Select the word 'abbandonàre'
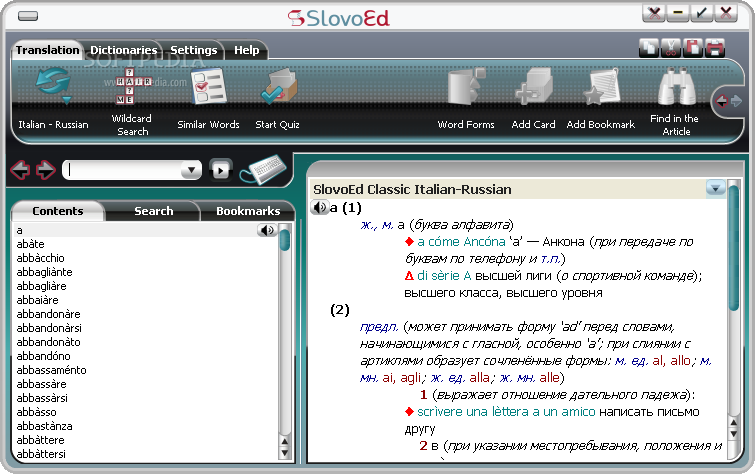The height and width of the screenshot is (474, 755). point(48,314)
